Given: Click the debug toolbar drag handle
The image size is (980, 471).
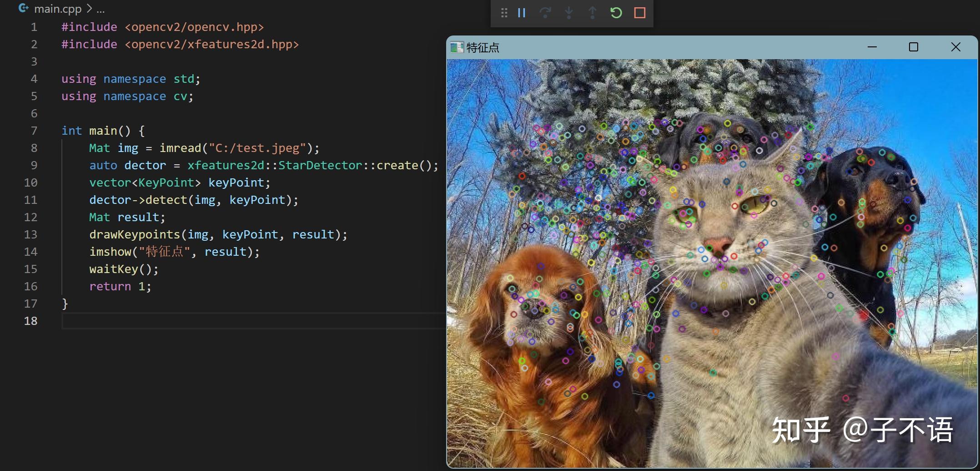Looking at the screenshot, I should point(504,13).
